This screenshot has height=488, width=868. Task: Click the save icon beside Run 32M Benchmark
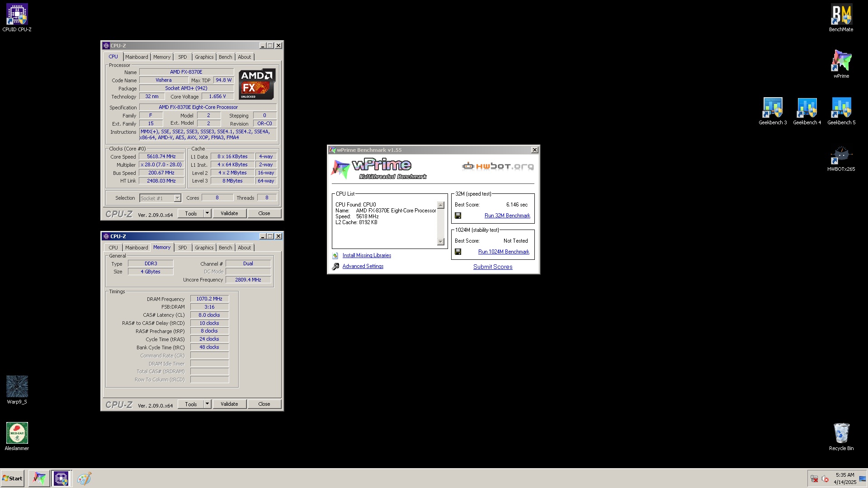point(458,216)
